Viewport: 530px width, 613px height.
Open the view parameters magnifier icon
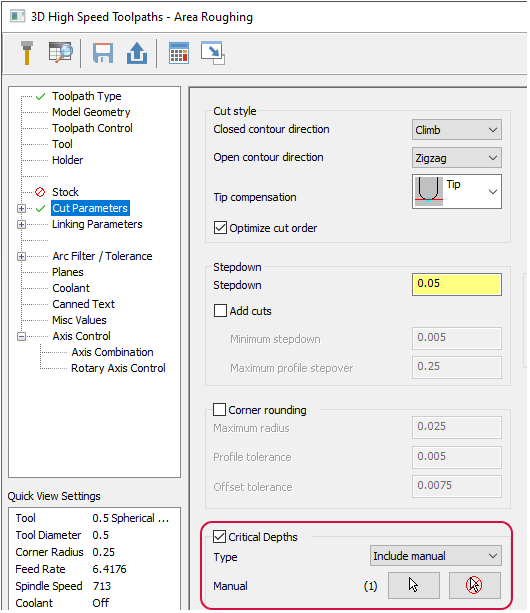coord(61,52)
